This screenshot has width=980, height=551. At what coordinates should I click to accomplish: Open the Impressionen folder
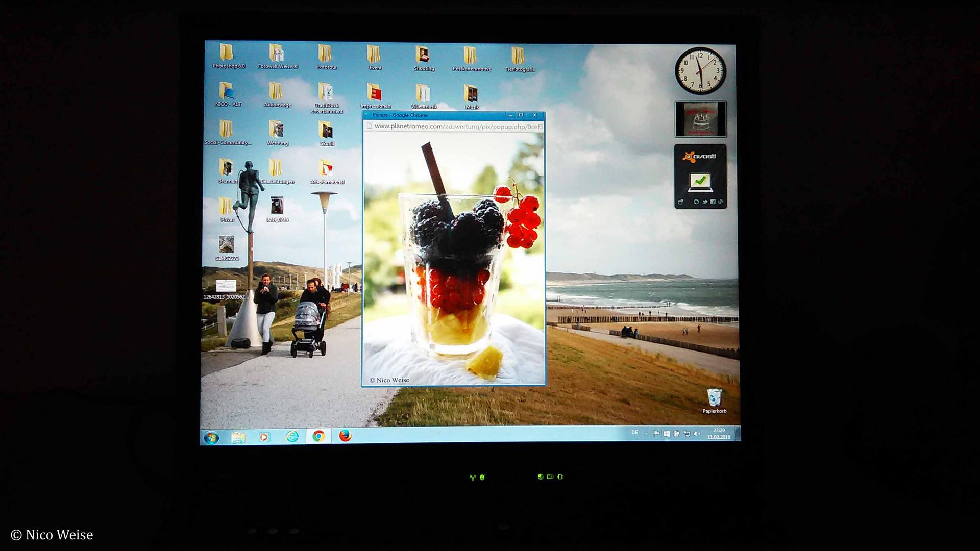coord(375,96)
